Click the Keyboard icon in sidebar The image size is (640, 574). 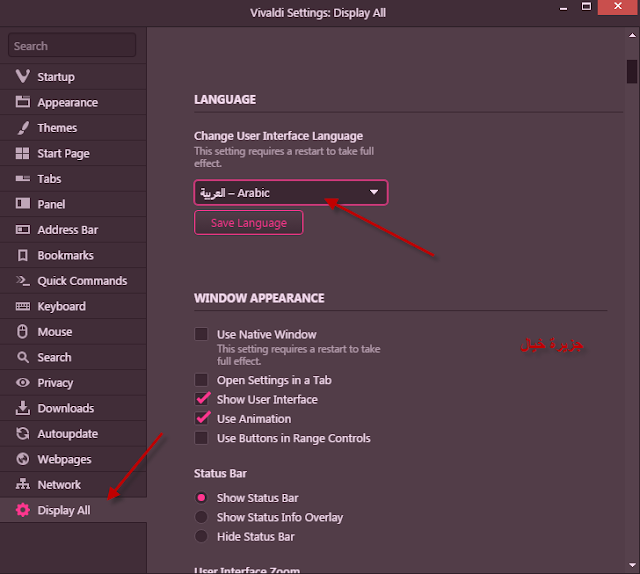coord(22,306)
